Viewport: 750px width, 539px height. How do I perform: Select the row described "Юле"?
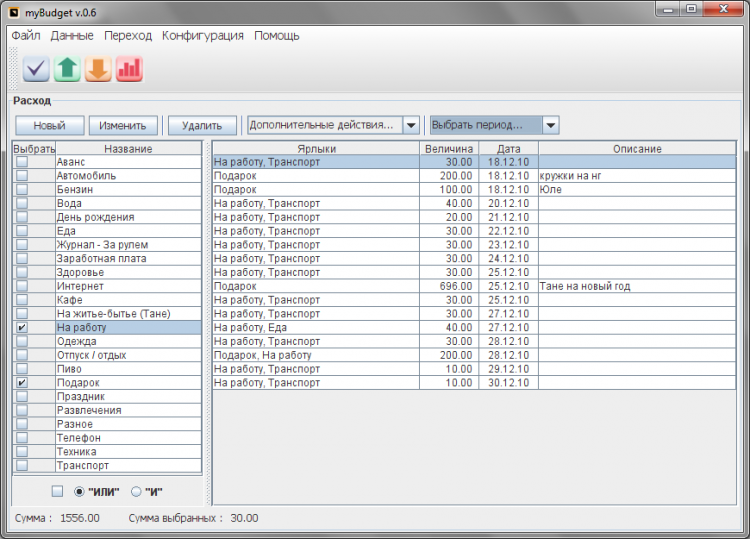tap(474, 189)
